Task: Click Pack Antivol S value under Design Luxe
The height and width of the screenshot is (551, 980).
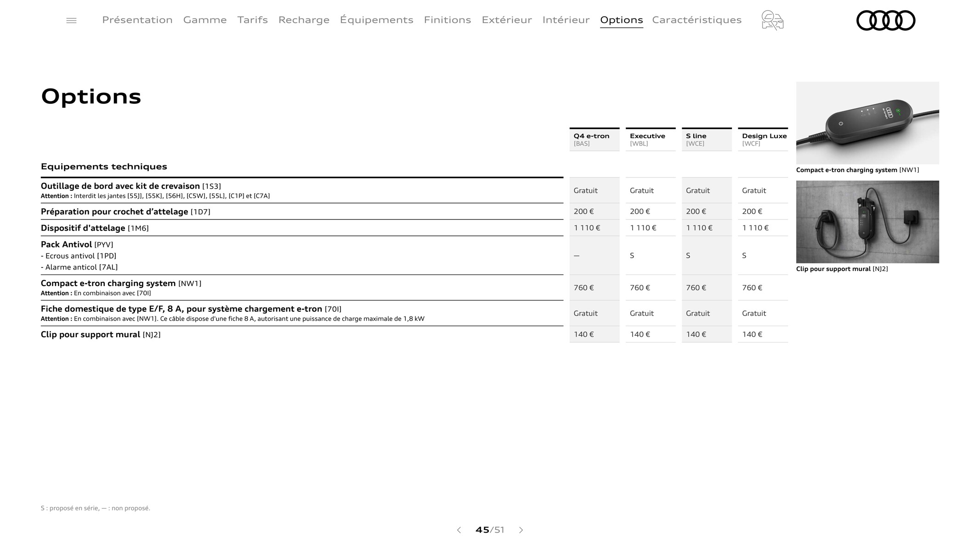Action: 744,256
